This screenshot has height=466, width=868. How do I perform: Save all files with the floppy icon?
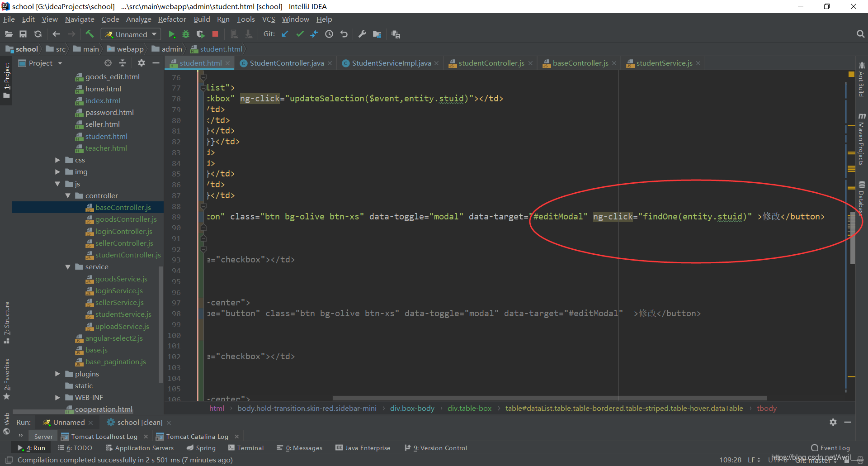click(23, 34)
